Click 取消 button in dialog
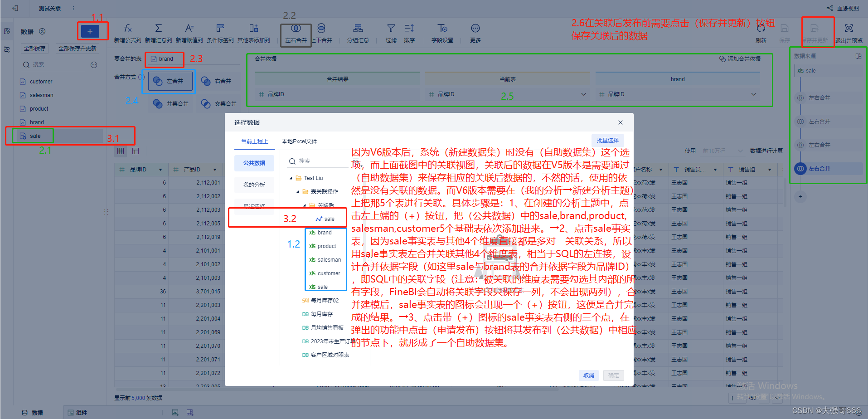The height and width of the screenshot is (419, 868). (x=588, y=375)
